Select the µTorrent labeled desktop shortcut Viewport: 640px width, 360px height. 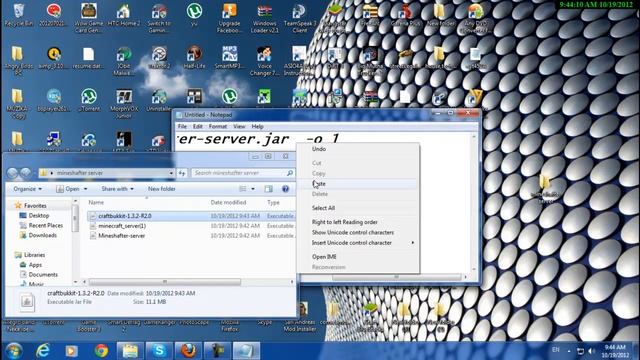point(89,100)
